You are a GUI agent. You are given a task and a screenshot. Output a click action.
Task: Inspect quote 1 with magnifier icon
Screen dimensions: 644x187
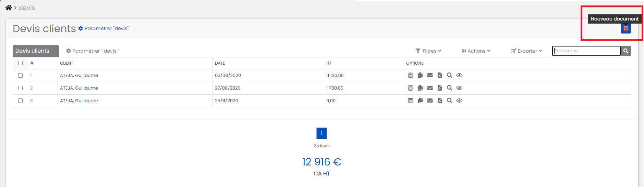(450, 75)
